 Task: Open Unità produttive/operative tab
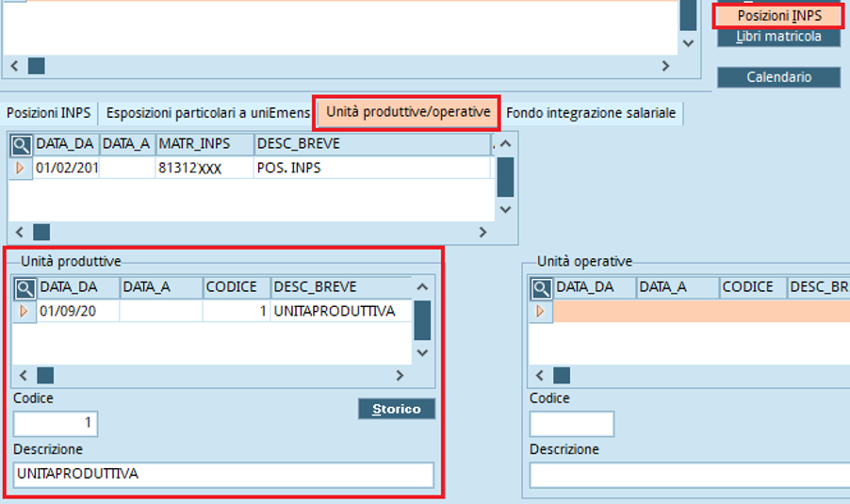(x=408, y=112)
